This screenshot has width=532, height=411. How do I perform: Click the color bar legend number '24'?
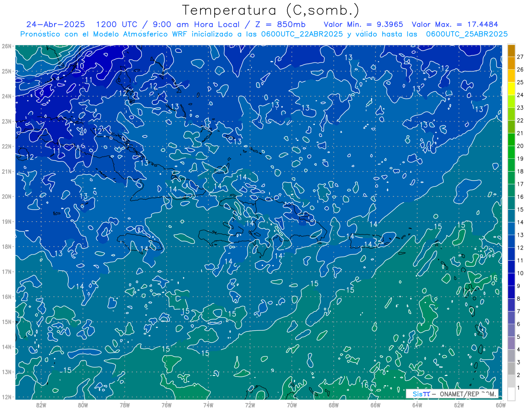[x=520, y=95]
